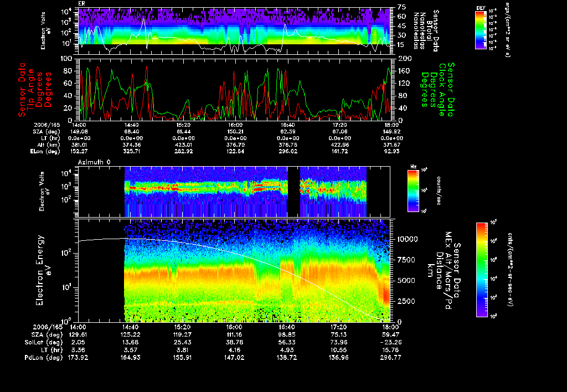
Task: Click the cnts/(cm**2-sr-sec-eV) color scale bar
Action: (482, 270)
